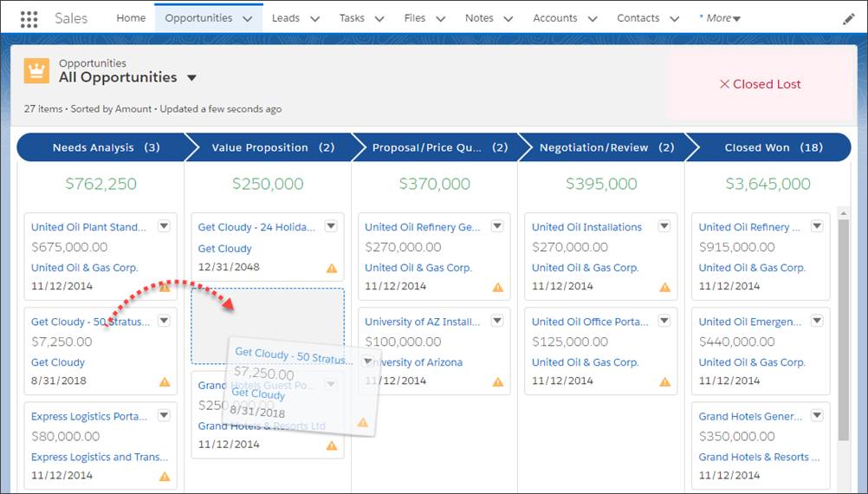Click the Closed Won column scrollbar thumb
Viewport: 868px width, 494px height.
(844, 330)
